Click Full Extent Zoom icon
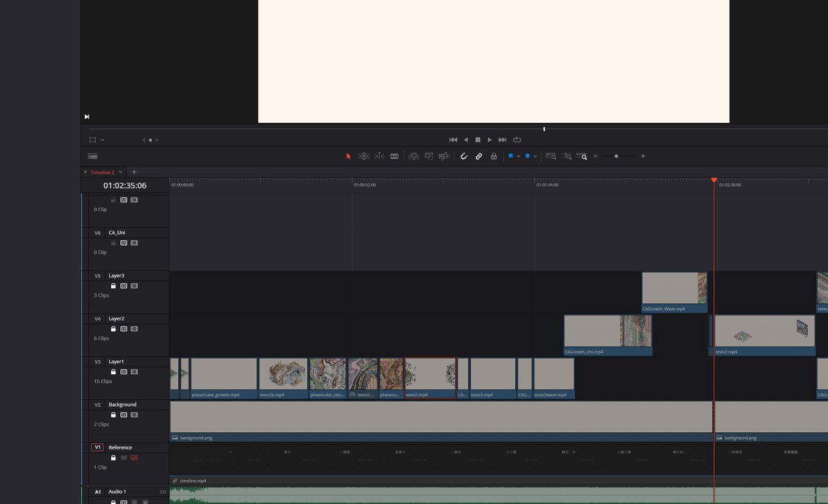 (551, 156)
